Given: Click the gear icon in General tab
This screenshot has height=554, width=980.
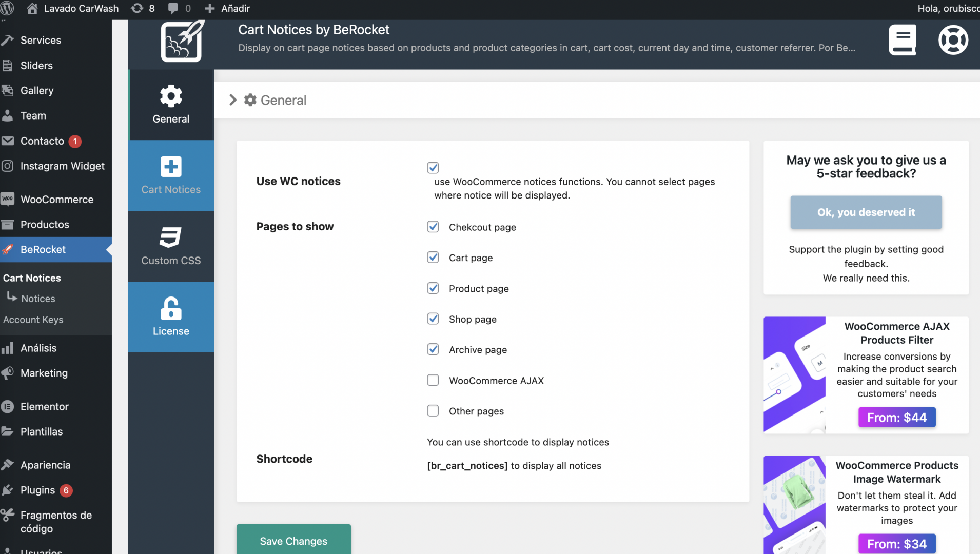Looking at the screenshot, I should (x=171, y=96).
